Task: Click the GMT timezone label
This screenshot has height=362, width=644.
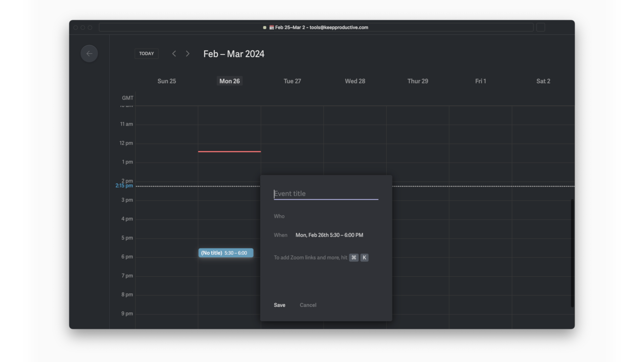Action: [x=127, y=98]
